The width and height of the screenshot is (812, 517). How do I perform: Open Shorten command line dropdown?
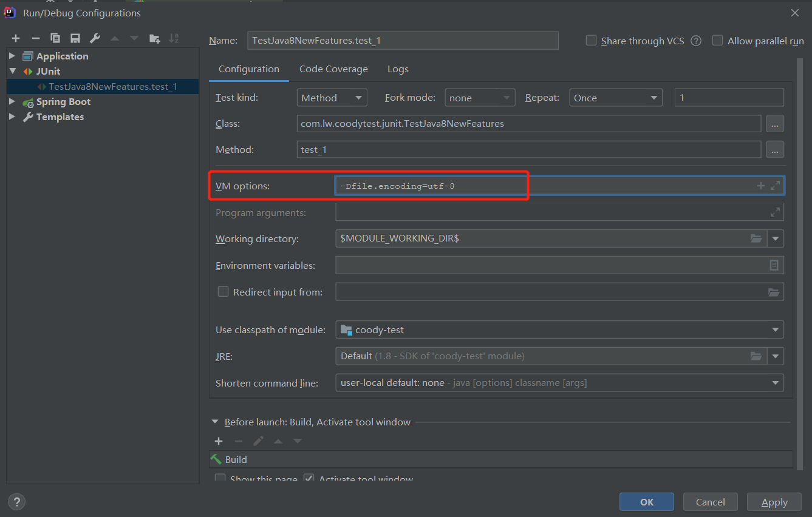coord(559,383)
